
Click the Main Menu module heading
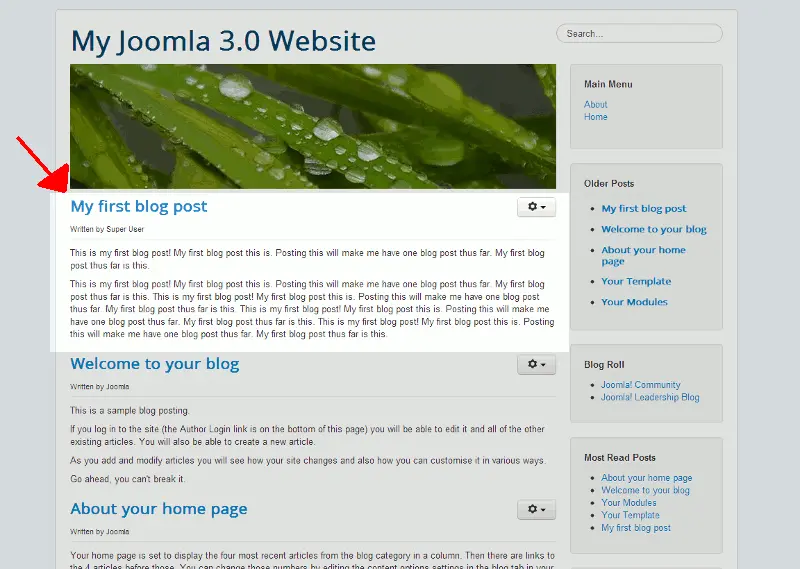click(x=608, y=84)
